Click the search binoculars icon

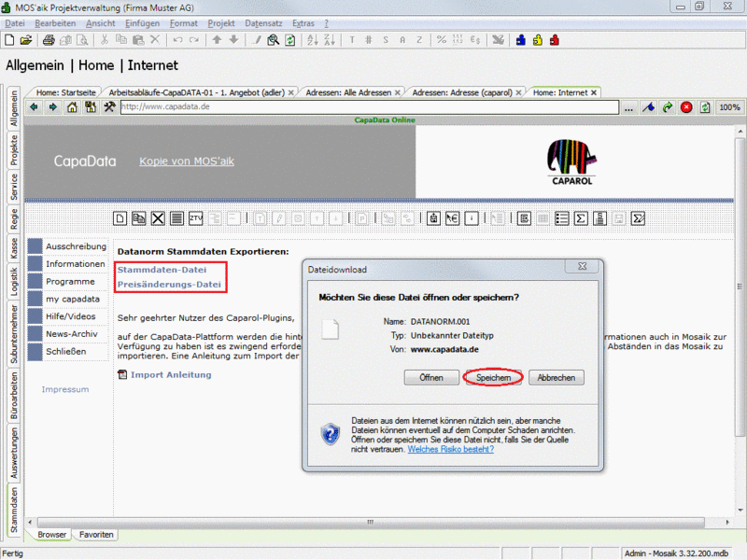point(273,40)
